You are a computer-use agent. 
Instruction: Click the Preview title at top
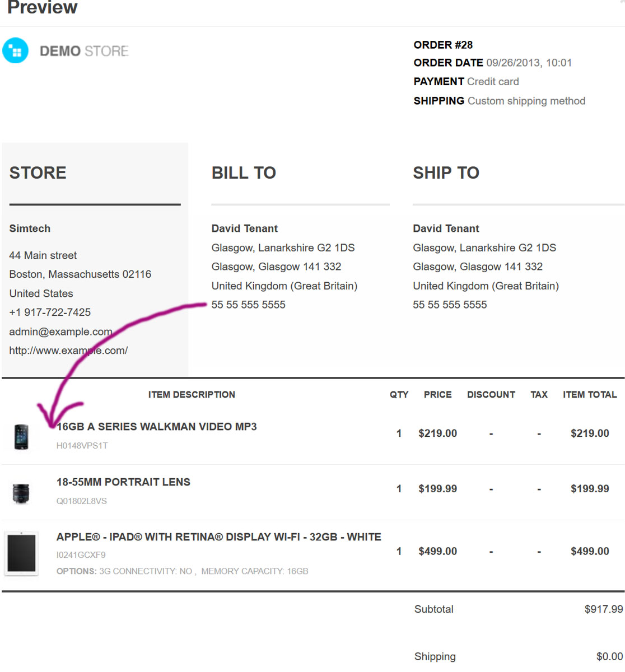43,8
